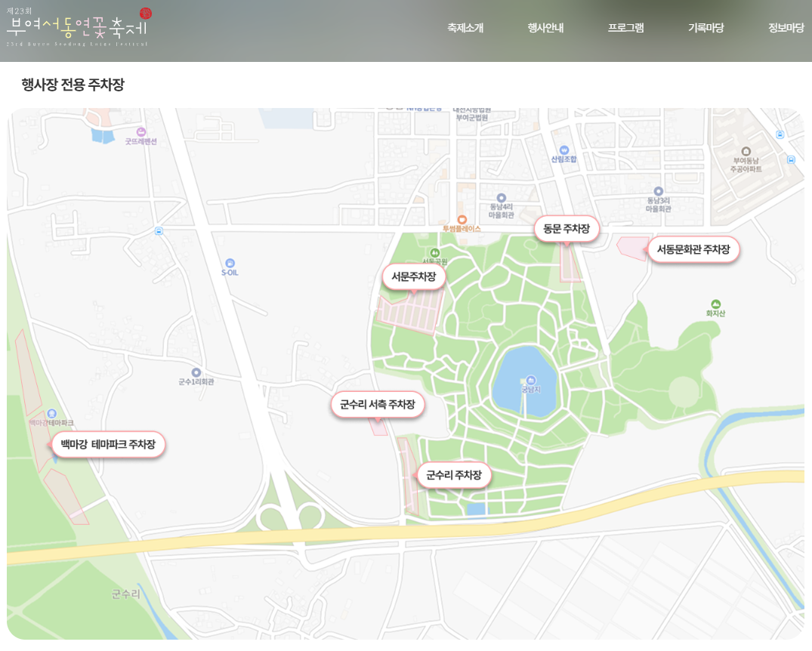Click the 행사장 전용 주차장 heading

pyautogui.click(x=73, y=85)
